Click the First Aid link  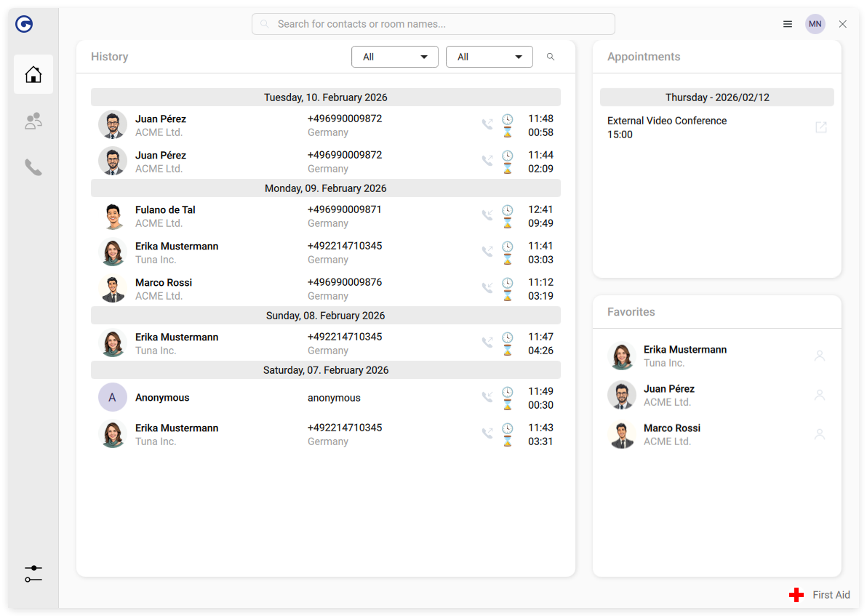coord(831,595)
